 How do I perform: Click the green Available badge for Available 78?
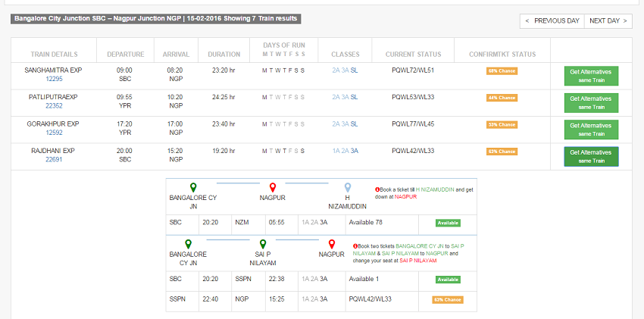[448, 223]
